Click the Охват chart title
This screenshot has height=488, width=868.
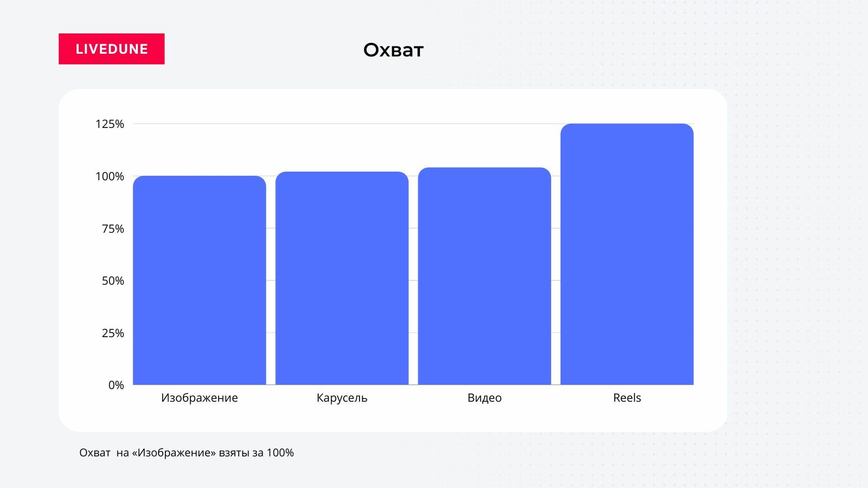(393, 50)
